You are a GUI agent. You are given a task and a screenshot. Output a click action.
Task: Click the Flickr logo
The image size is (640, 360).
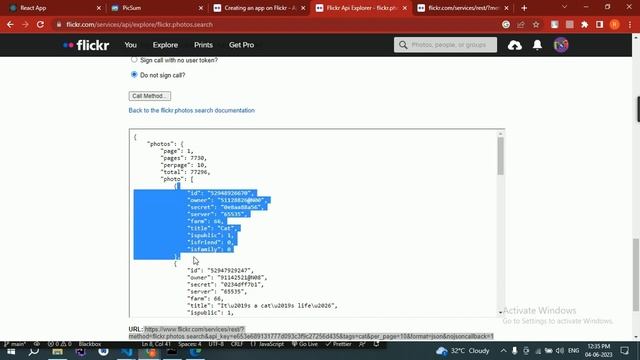tap(86, 45)
